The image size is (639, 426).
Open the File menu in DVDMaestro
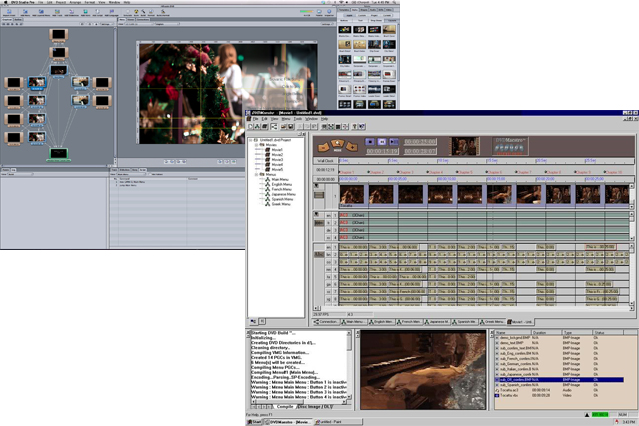point(256,119)
